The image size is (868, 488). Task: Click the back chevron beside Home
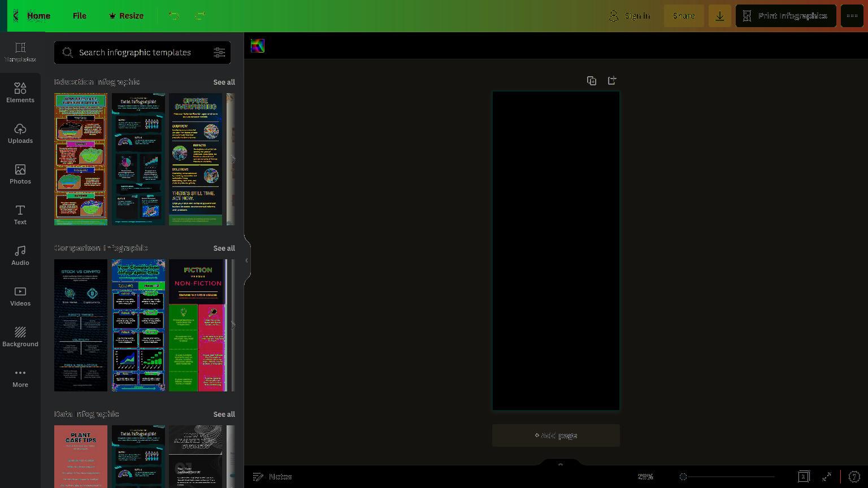[16, 16]
